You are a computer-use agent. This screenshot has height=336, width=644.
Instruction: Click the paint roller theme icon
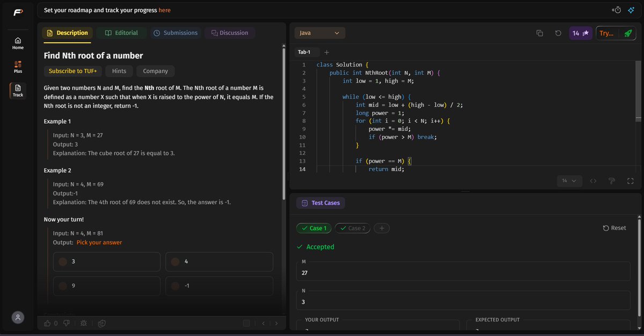click(612, 181)
